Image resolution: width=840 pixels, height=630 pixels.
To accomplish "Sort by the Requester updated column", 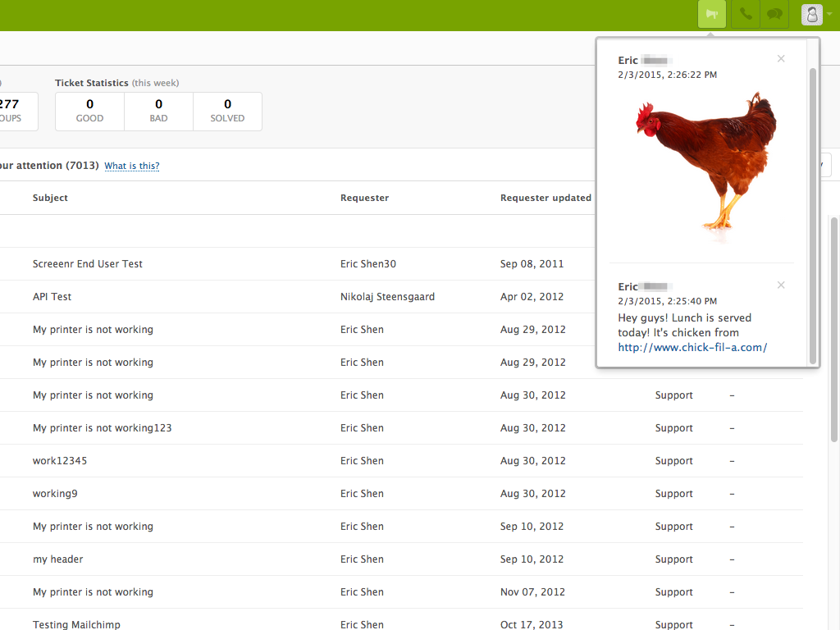I will pos(546,198).
